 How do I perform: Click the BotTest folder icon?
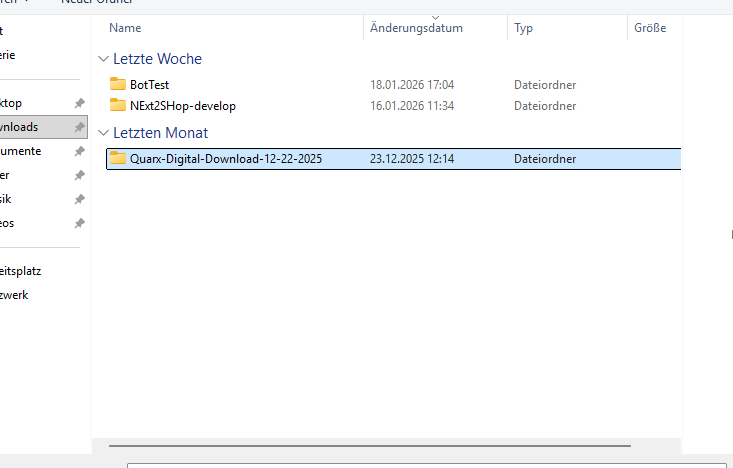coord(118,85)
